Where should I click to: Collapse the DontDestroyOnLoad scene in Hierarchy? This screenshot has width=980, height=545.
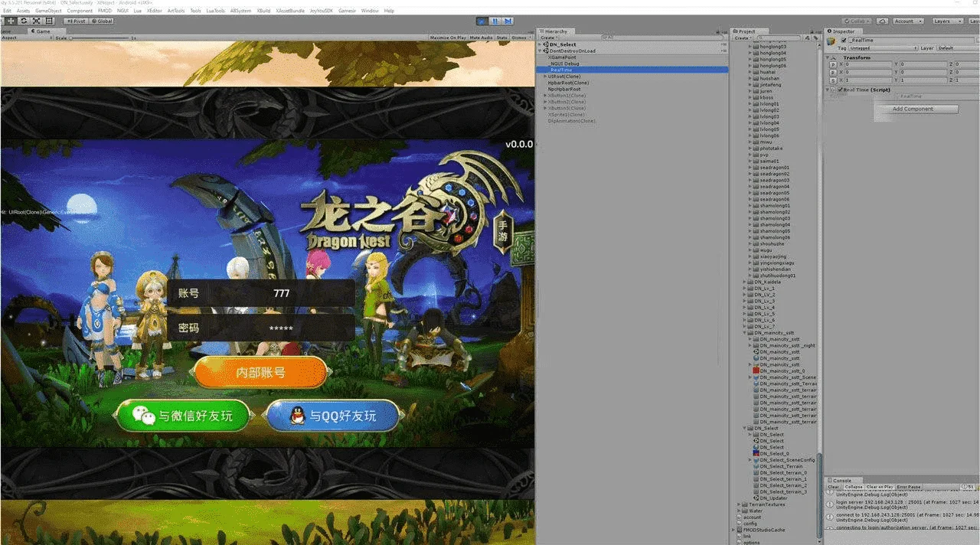[541, 51]
